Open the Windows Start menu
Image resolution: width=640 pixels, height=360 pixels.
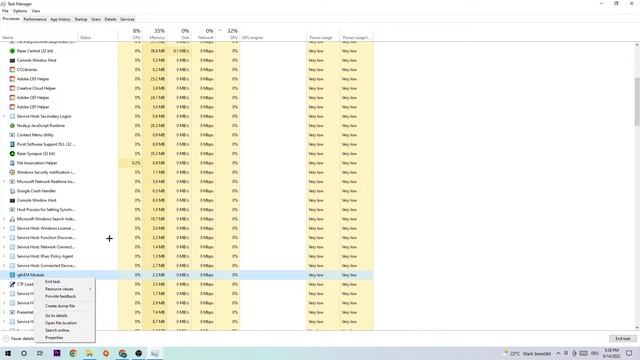coord(8,353)
